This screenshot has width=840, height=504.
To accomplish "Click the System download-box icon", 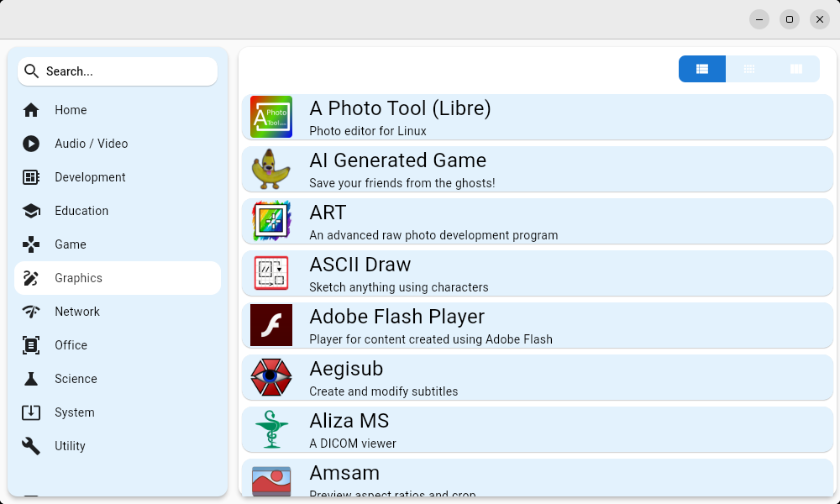I will click(x=31, y=412).
